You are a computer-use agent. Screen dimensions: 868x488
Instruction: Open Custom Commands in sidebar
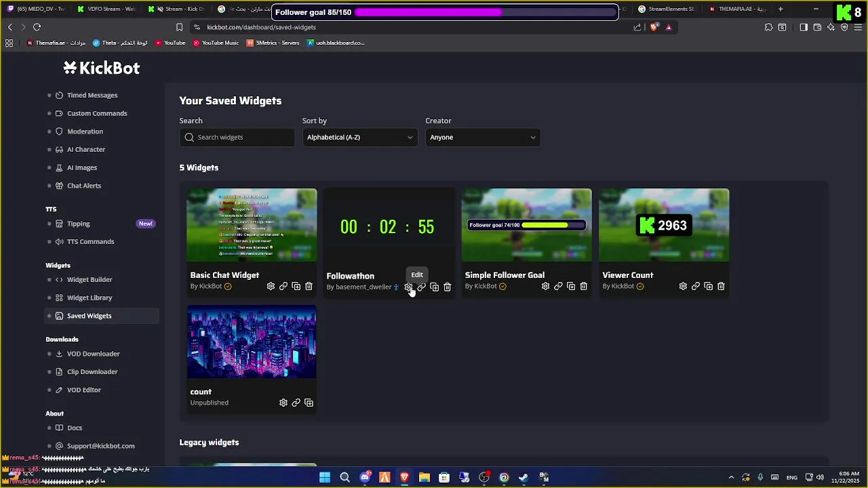[x=97, y=113]
